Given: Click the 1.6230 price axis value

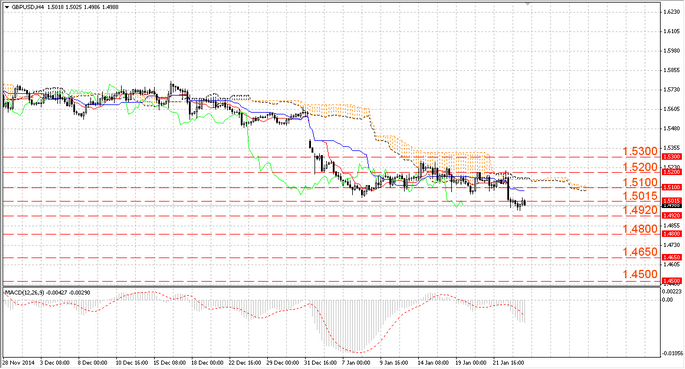Looking at the screenshot, I should click(672, 12).
